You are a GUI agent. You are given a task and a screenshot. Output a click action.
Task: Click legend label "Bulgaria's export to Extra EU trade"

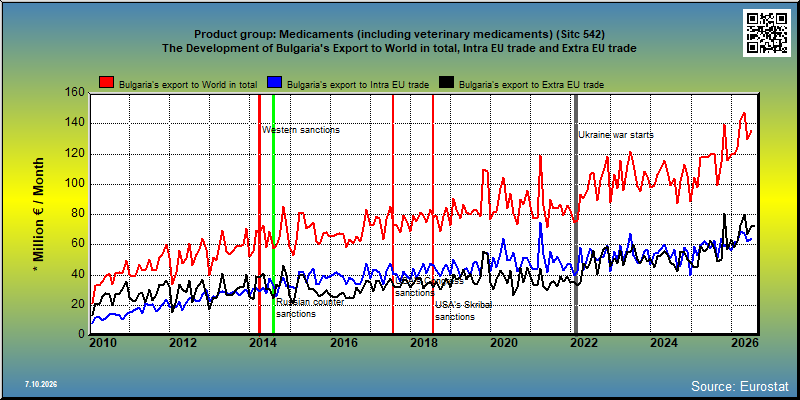(x=532, y=85)
